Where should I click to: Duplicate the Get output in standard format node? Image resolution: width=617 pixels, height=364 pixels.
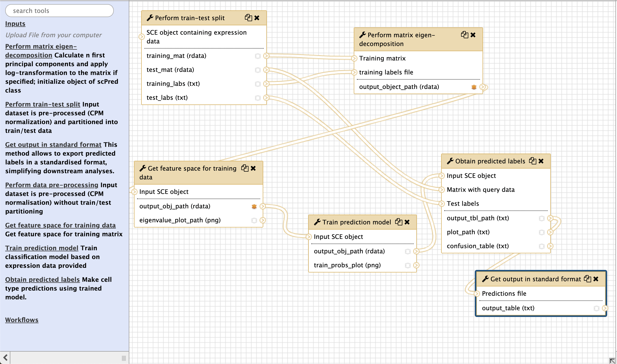588,279
